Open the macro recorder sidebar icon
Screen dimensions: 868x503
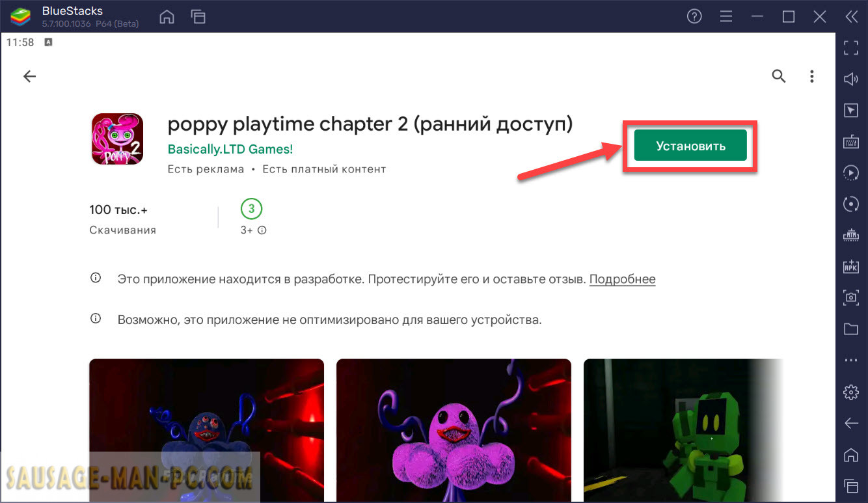851,172
